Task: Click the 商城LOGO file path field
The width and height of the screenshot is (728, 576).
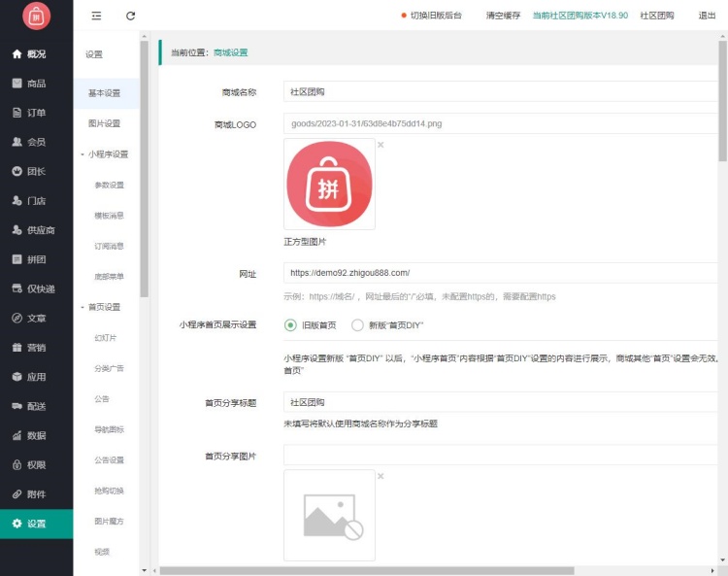Action: [x=501, y=123]
